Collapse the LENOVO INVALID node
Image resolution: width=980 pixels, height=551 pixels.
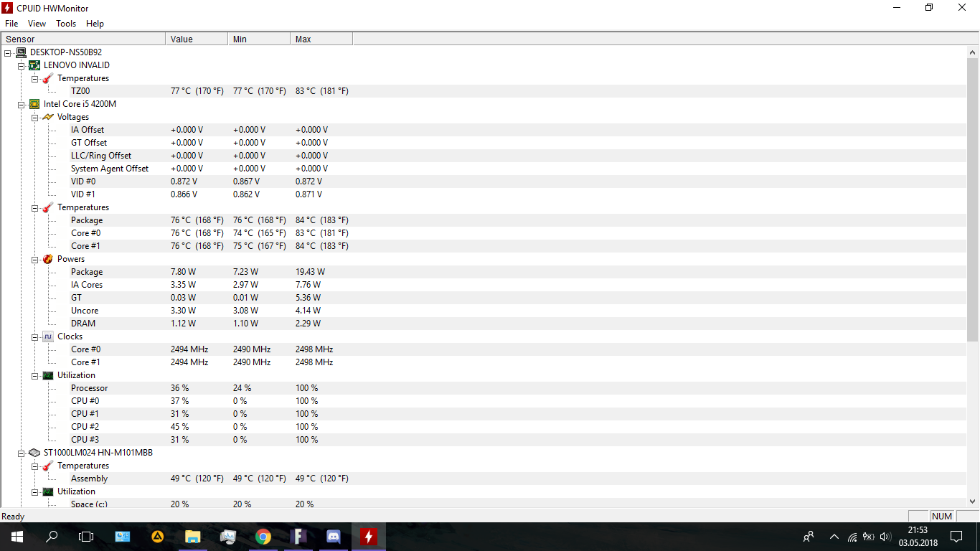point(21,65)
